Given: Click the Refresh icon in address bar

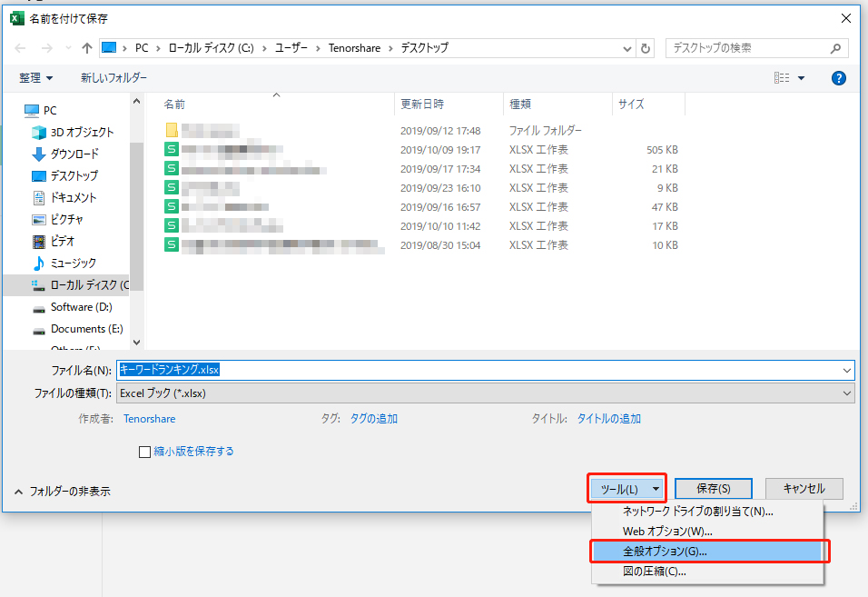Looking at the screenshot, I should (x=646, y=48).
